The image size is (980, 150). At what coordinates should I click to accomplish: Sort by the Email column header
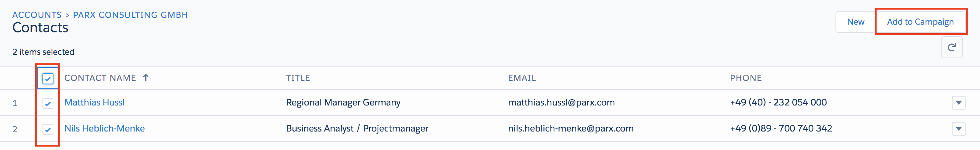coord(522,78)
